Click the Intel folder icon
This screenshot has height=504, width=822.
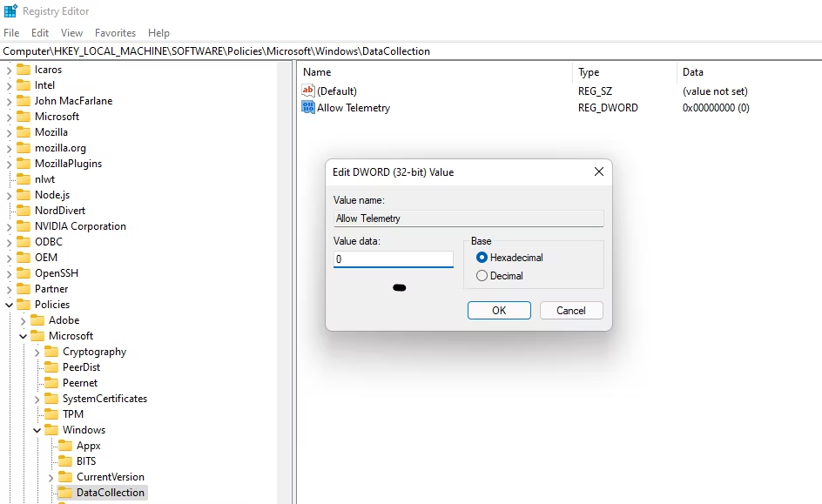click(x=24, y=85)
